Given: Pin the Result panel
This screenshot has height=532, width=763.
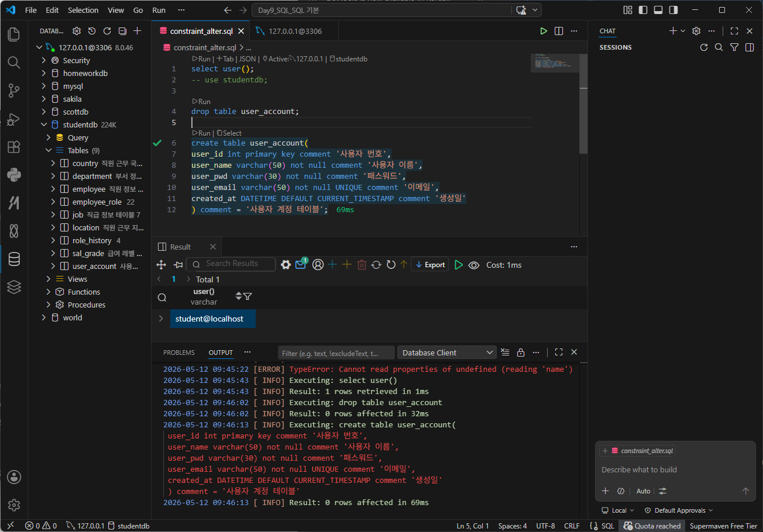Looking at the screenshot, I should 178,265.
